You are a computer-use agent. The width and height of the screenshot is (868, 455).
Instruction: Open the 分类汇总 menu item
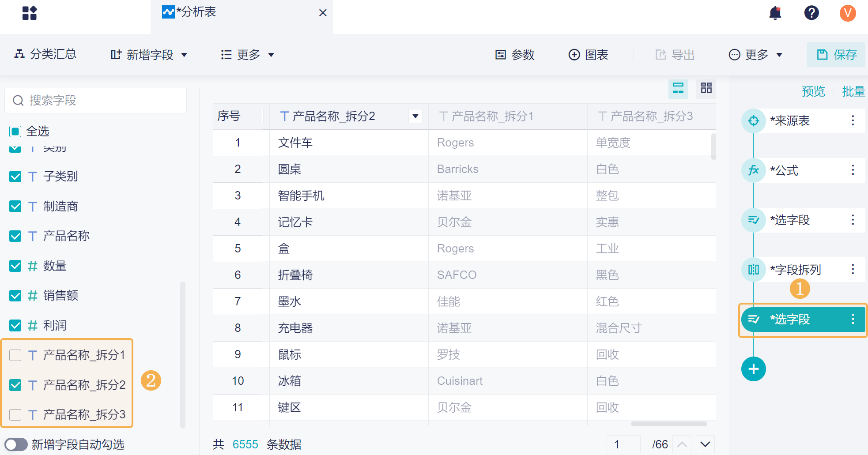pos(45,54)
